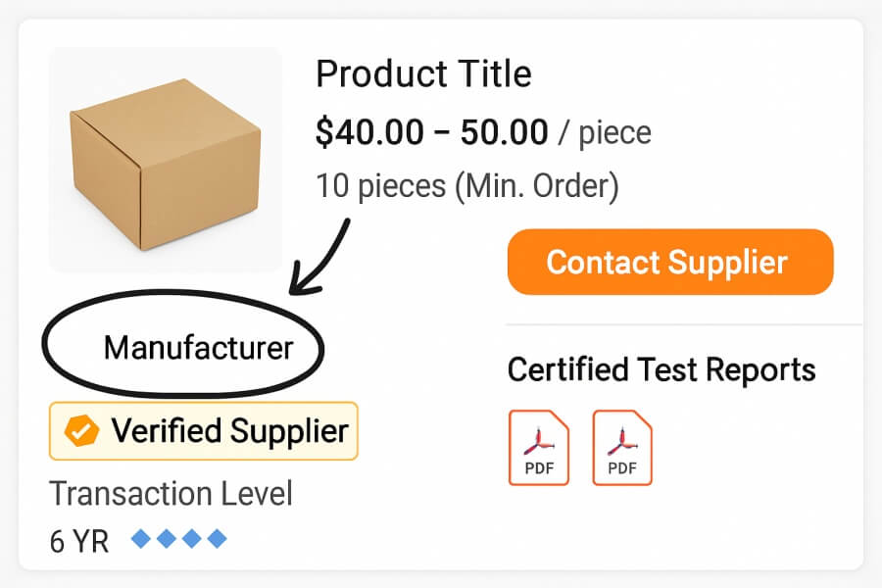The image size is (882, 588).
Task: Click the orange verified checkmark icon
Action: tap(81, 430)
